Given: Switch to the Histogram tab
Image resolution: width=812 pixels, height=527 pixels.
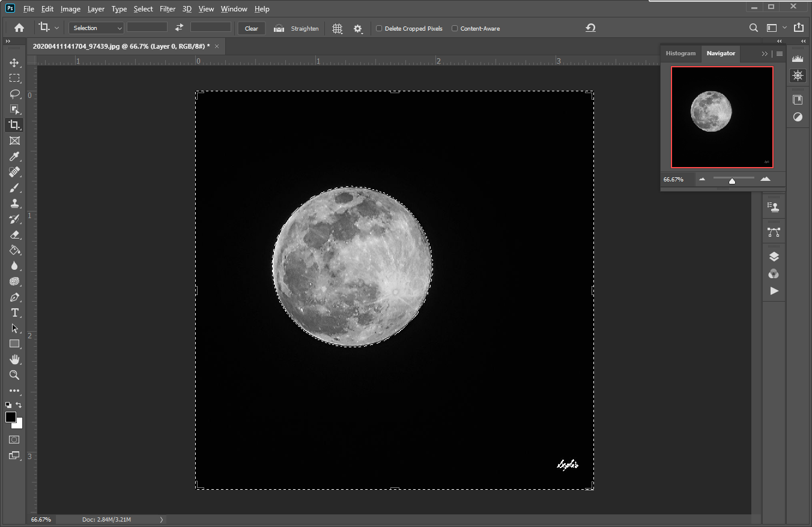Looking at the screenshot, I should (680, 53).
